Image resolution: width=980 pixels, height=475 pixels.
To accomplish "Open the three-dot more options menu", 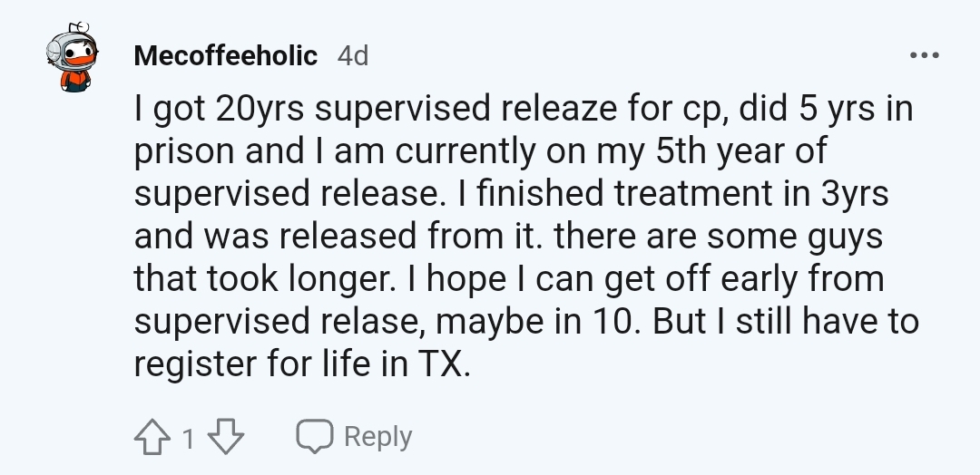I will (x=925, y=55).
